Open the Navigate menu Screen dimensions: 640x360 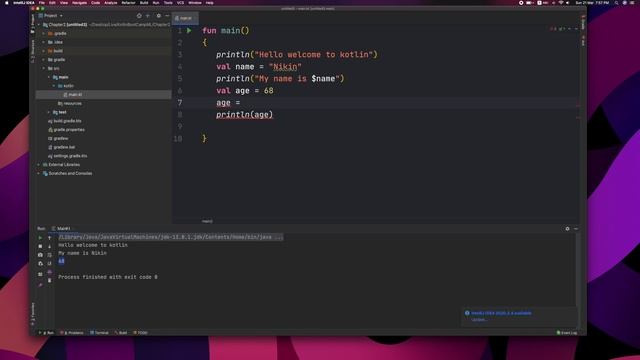(80, 3)
